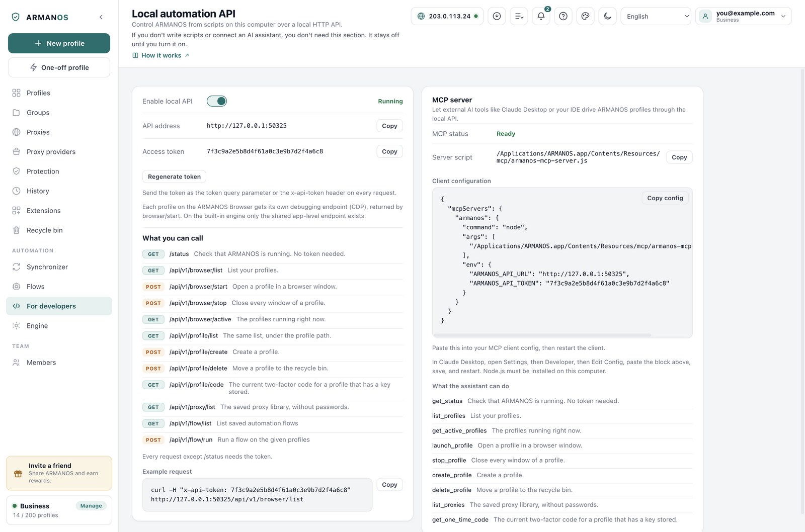Viewport: 805px width, 532px height.
Task: Click the Copy config button
Action: tap(665, 198)
